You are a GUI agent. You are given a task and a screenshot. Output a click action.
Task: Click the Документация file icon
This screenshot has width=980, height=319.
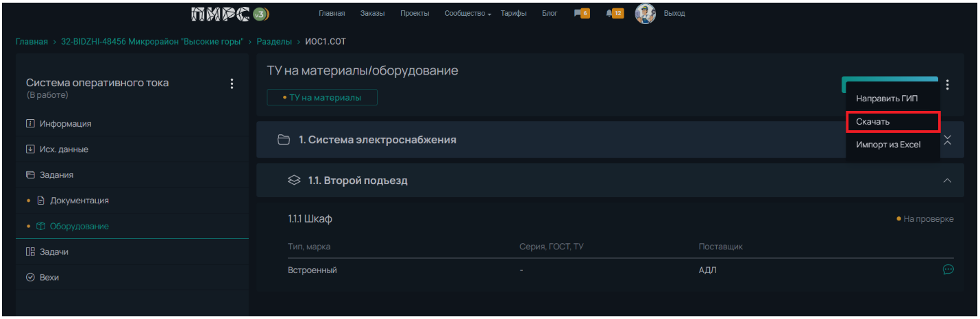(40, 201)
